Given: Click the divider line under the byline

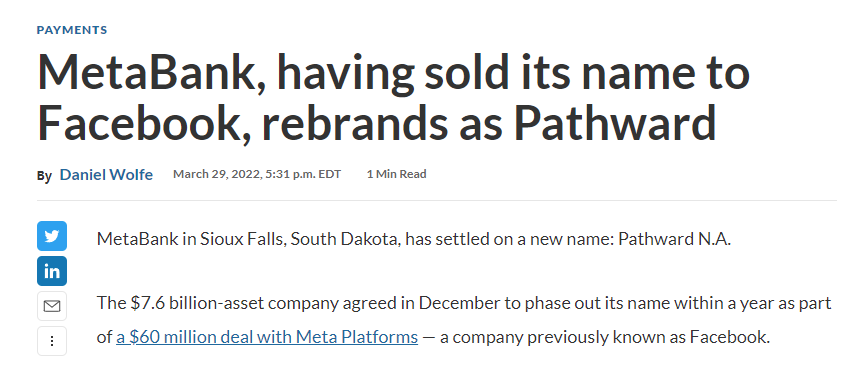Looking at the screenshot, I should [x=436, y=200].
